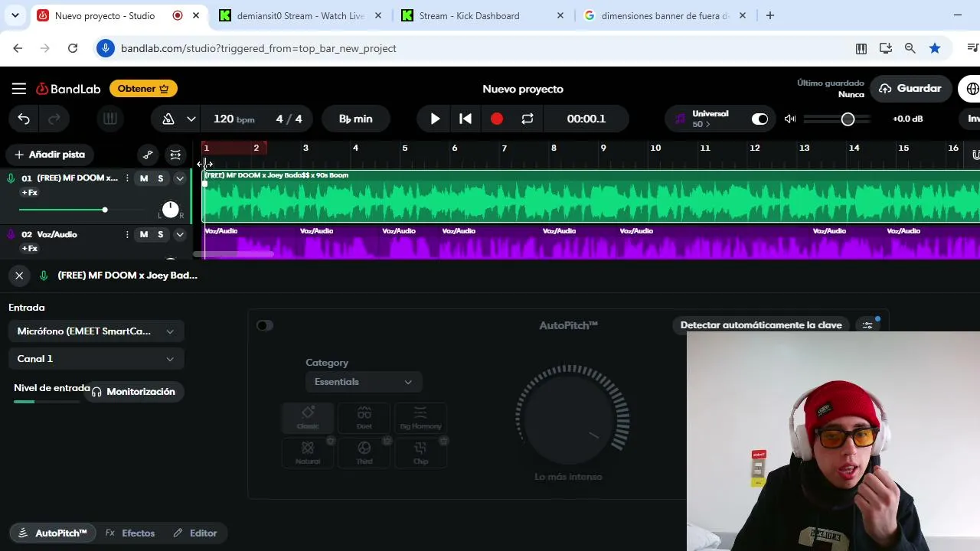Select the Natural AutoPitch preset
Image resolution: width=980 pixels, height=551 pixels.
coord(308,452)
